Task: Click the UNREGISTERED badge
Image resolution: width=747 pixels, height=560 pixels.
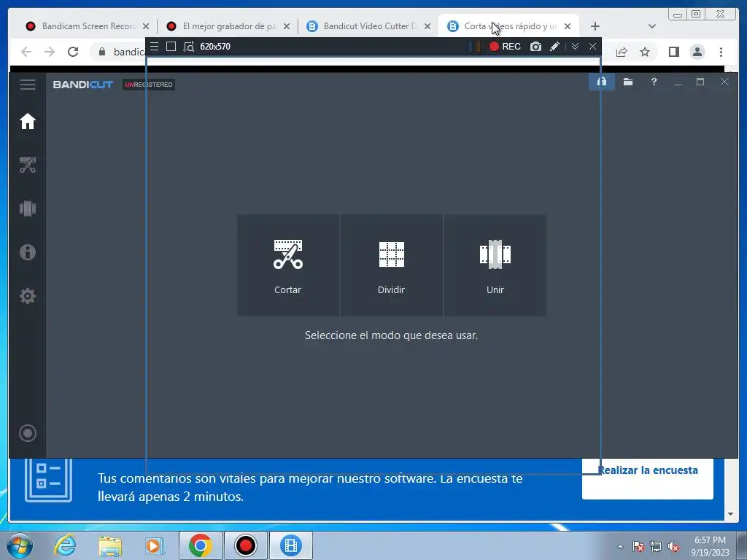Action: 149,85
